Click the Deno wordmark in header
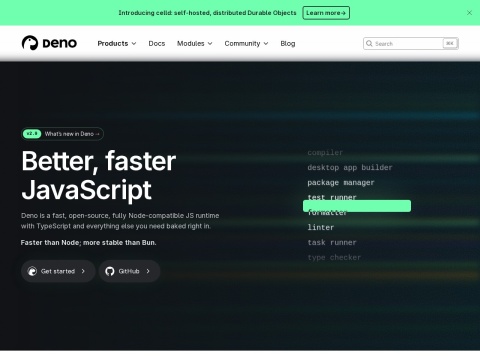Screen dimensions: 480x360 click(60, 43)
